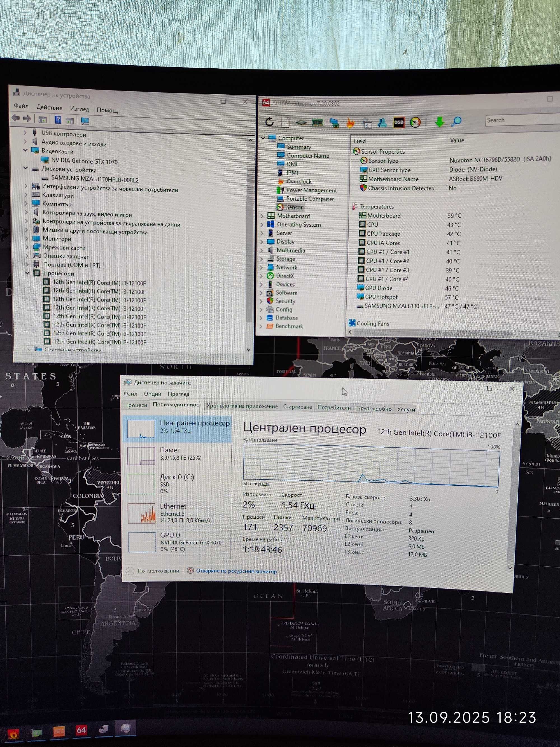Expand the Клавиатури node in Device Manager

[x=26, y=194]
